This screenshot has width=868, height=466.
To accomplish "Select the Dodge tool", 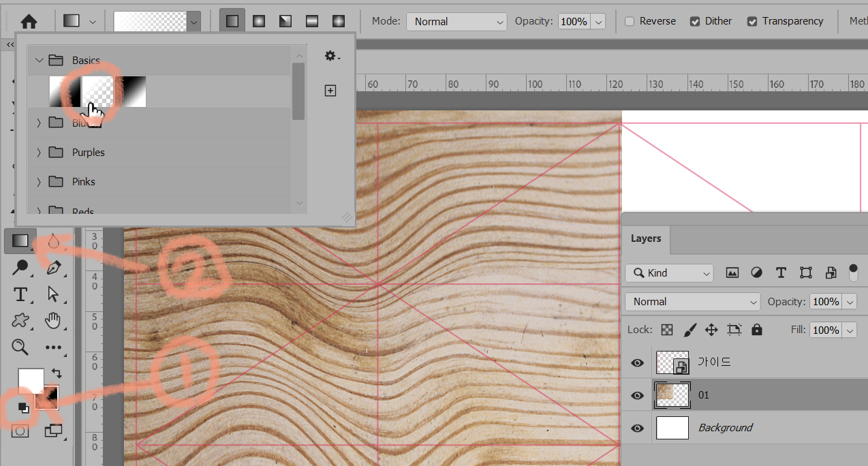I will tap(20, 268).
